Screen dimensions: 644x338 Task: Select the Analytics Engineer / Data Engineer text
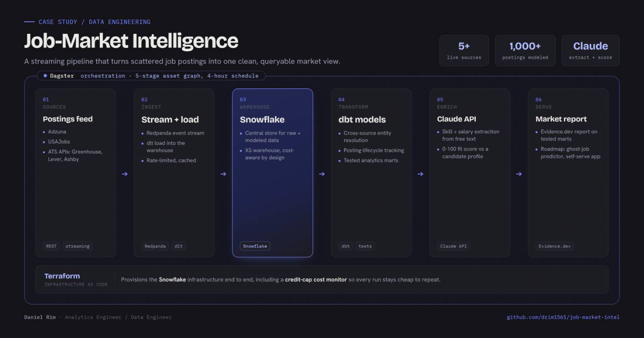point(118,317)
